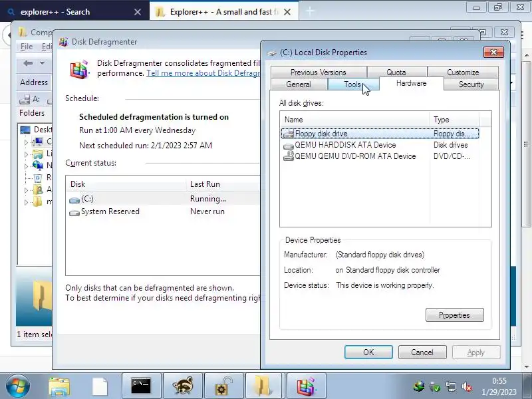Switch to Disk Defragmenter taskbar icon
The image size is (532, 399).
tap(306, 386)
